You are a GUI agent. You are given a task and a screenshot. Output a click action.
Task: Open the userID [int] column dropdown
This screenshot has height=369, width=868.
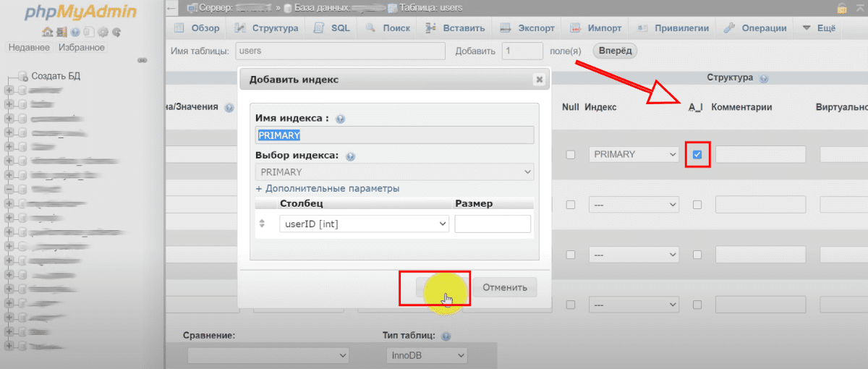pyautogui.click(x=364, y=224)
